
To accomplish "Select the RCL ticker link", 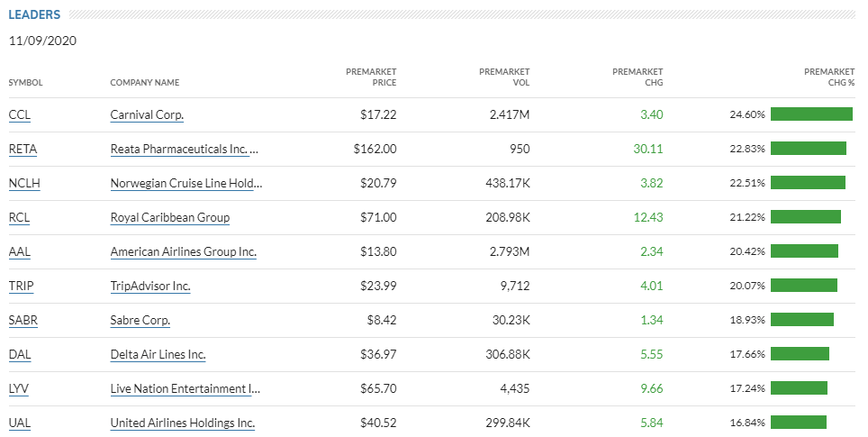I will coord(19,218).
